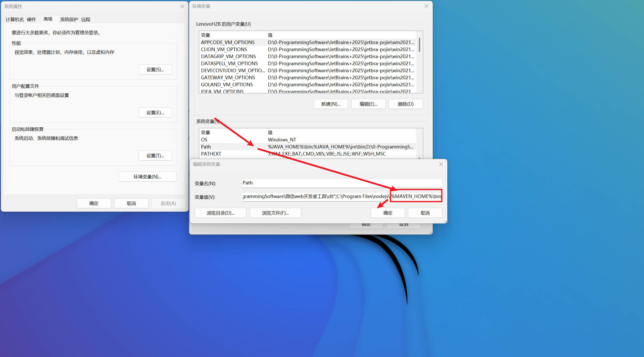Close the 系统属性 window
The height and width of the screenshot is (357, 644).
click(x=182, y=7)
